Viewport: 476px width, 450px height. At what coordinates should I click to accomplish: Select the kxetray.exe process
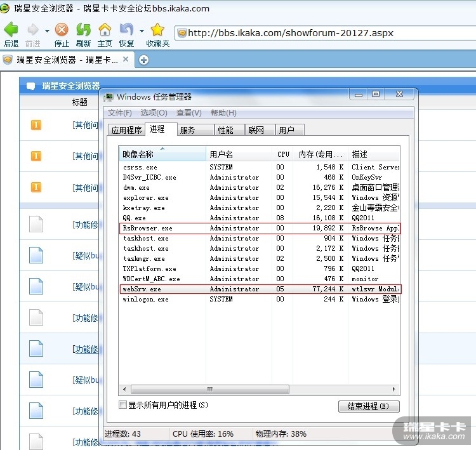(260, 208)
